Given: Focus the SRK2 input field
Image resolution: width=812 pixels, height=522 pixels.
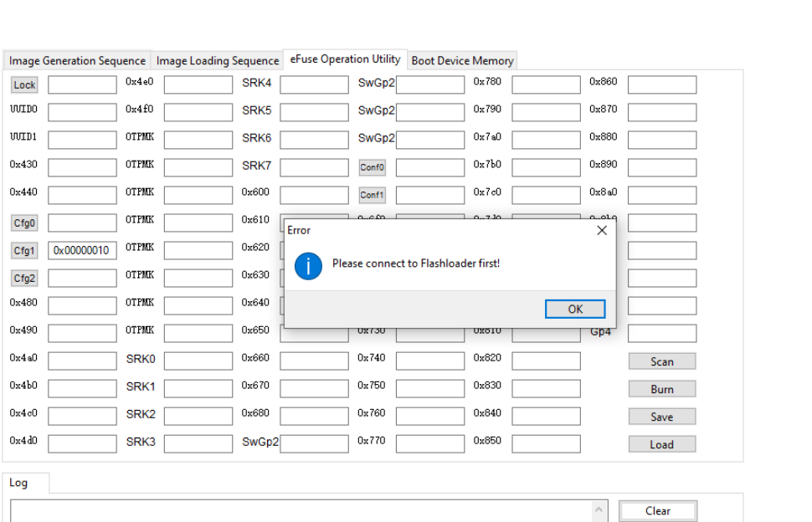Looking at the screenshot, I should (198, 417).
